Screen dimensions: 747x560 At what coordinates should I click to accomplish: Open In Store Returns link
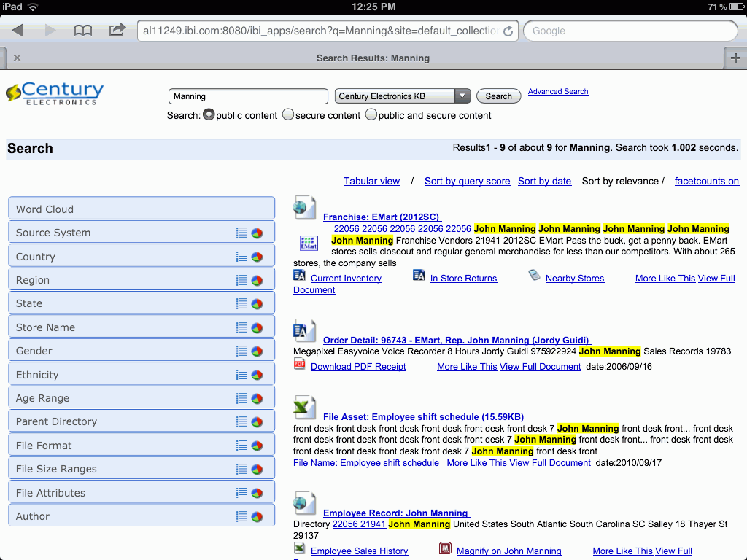pyautogui.click(x=463, y=279)
